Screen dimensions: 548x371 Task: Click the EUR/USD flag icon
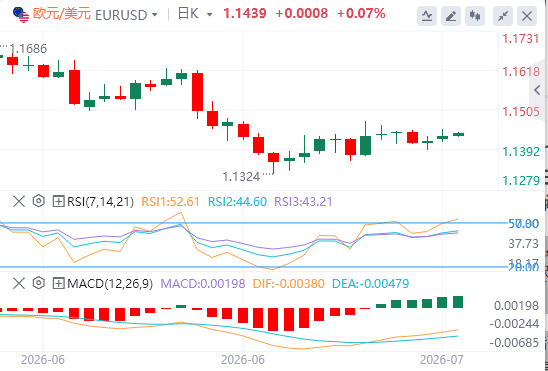pyautogui.click(x=21, y=15)
